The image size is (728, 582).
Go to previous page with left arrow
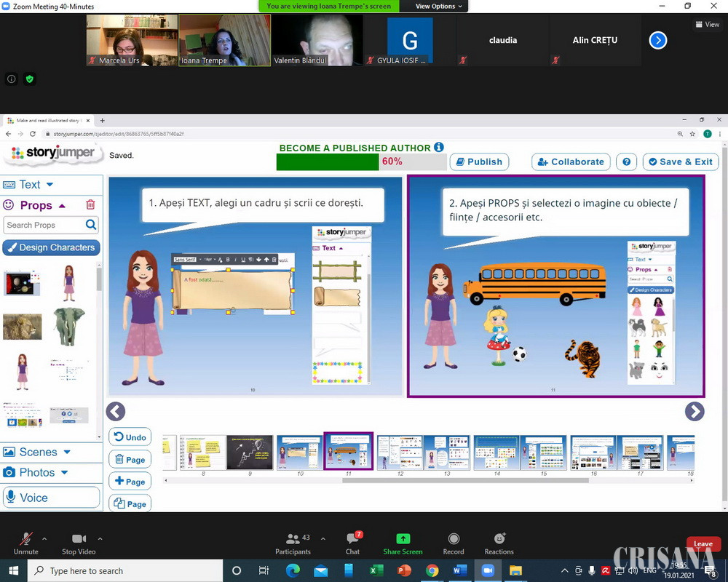(116, 411)
